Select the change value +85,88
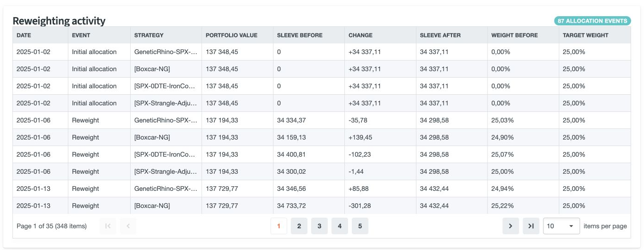Viewport: 644px width, 250px height. point(360,189)
